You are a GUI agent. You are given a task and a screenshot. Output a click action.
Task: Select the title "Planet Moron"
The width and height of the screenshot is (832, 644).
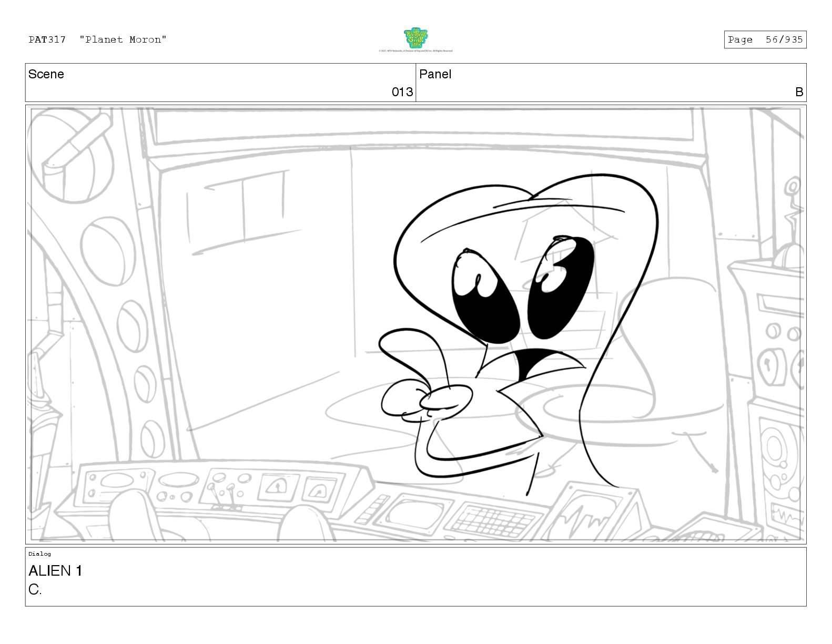[x=123, y=39]
